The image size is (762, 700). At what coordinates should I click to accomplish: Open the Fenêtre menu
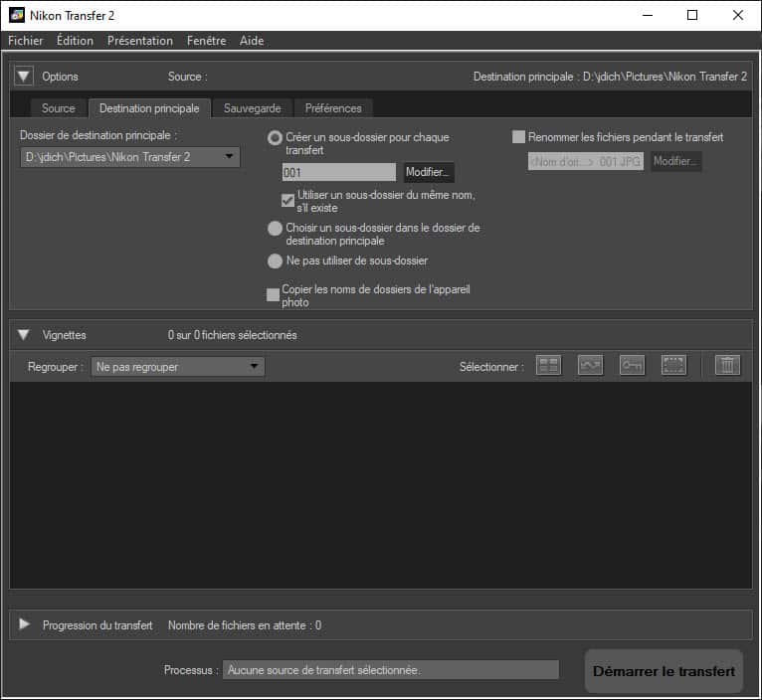pyautogui.click(x=207, y=41)
